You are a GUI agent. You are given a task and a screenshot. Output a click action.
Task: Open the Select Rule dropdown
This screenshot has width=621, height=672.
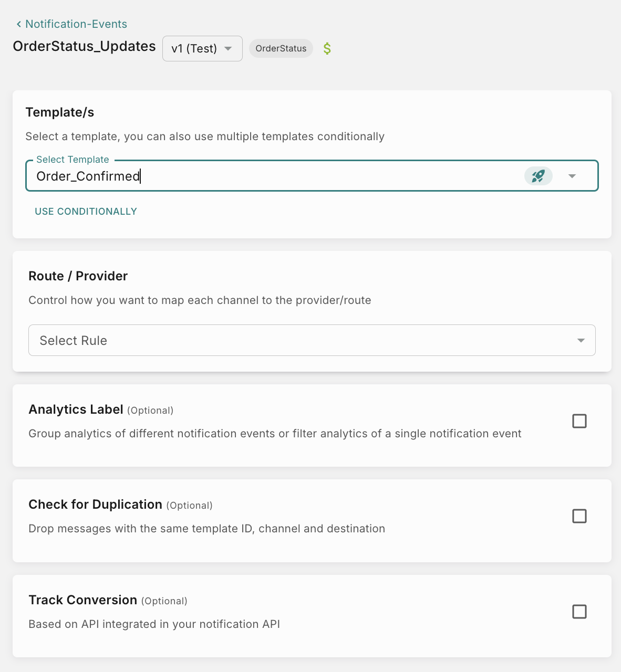point(305,340)
